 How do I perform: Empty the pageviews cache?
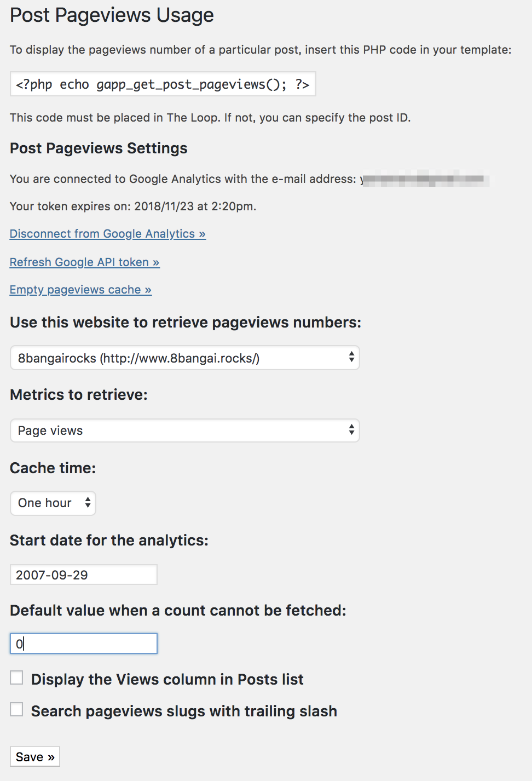(81, 290)
